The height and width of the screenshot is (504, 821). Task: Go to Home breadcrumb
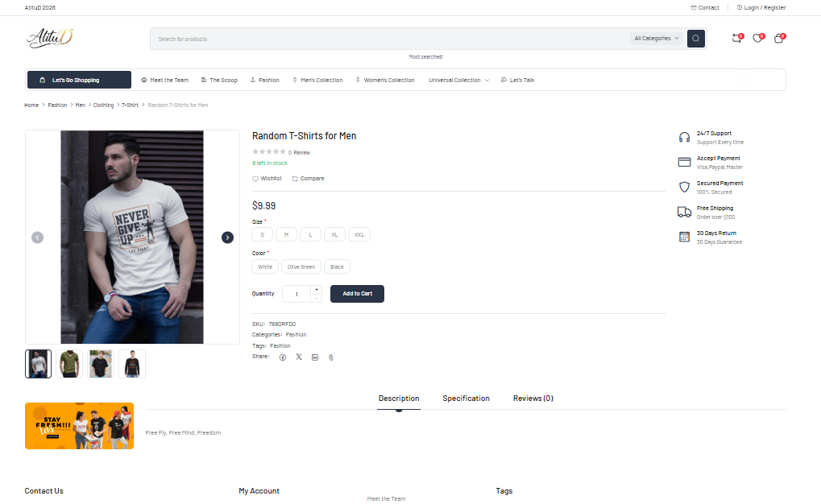pos(31,105)
